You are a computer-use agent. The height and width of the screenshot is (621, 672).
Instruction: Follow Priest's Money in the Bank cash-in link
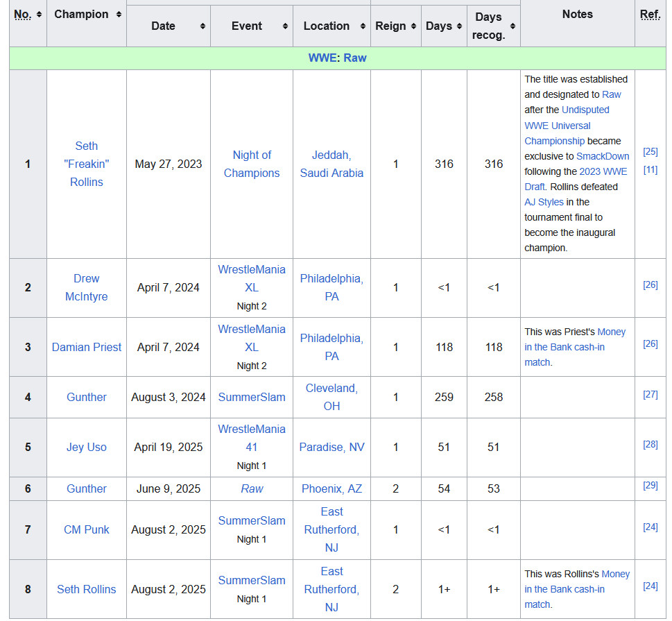(x=575, y=347)
